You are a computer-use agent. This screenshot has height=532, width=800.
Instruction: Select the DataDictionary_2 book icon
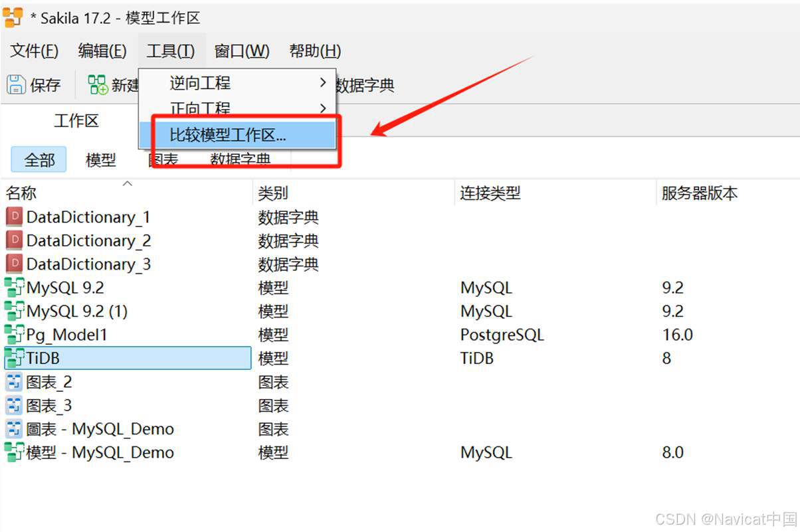point(14,240)
